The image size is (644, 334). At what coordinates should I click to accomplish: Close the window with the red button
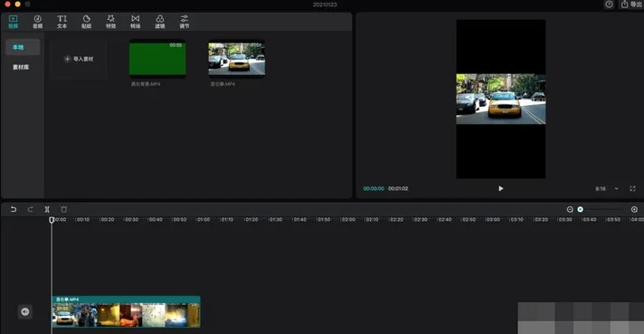7,5
